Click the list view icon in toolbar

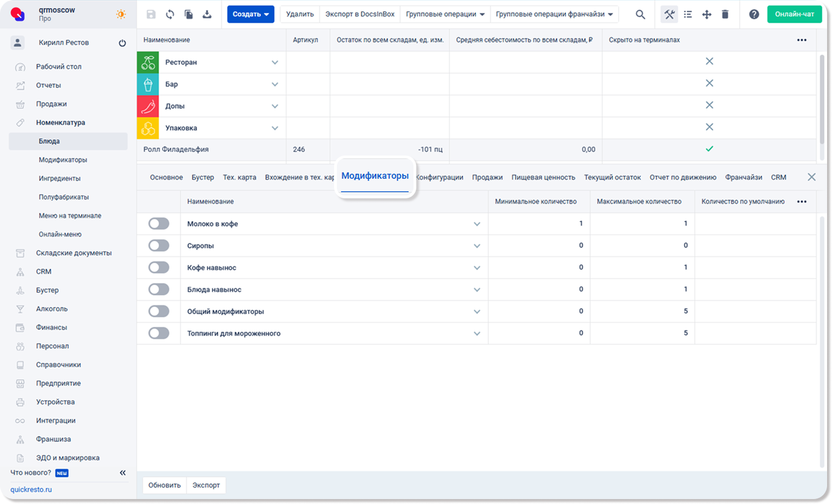(x=688, y=14)
